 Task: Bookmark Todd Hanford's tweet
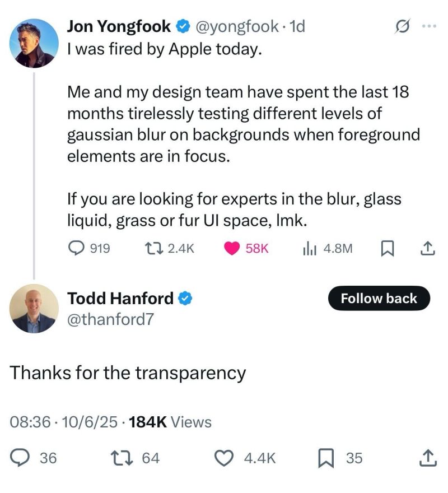326,458
